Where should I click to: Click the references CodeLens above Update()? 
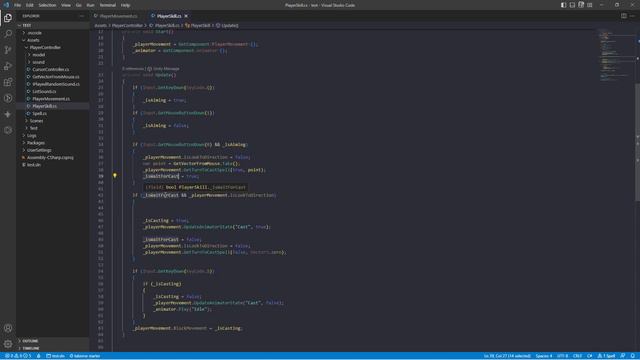click(x=133, y=69)
